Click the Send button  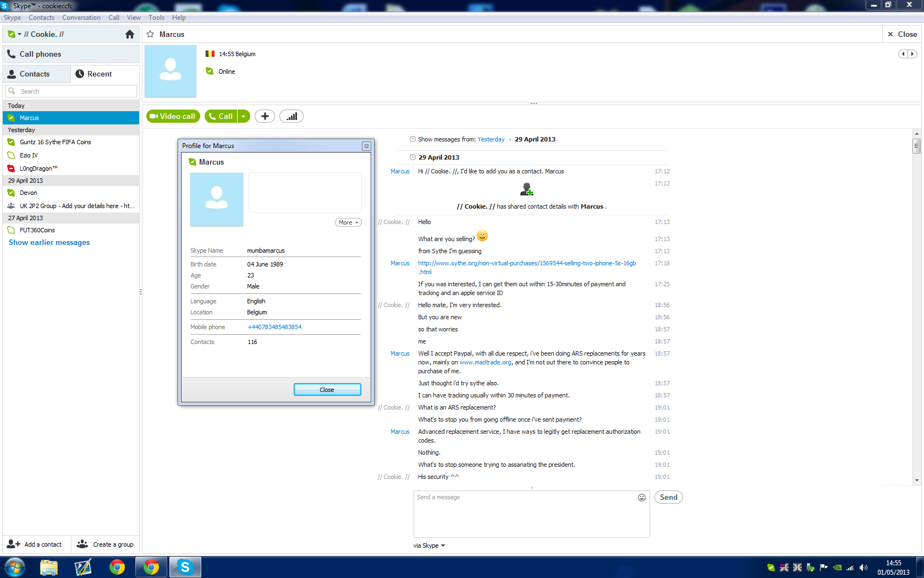669,497
